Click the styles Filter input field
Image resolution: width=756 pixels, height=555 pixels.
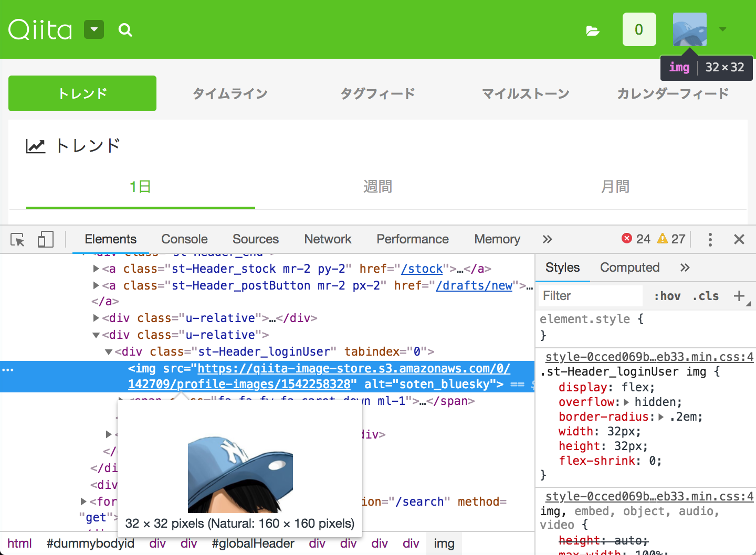590,296
